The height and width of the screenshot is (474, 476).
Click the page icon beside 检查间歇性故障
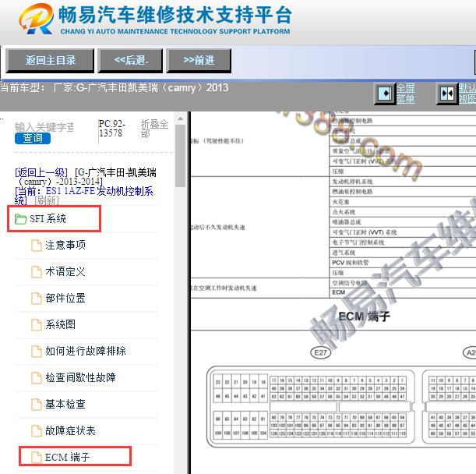tap(37, 378)
